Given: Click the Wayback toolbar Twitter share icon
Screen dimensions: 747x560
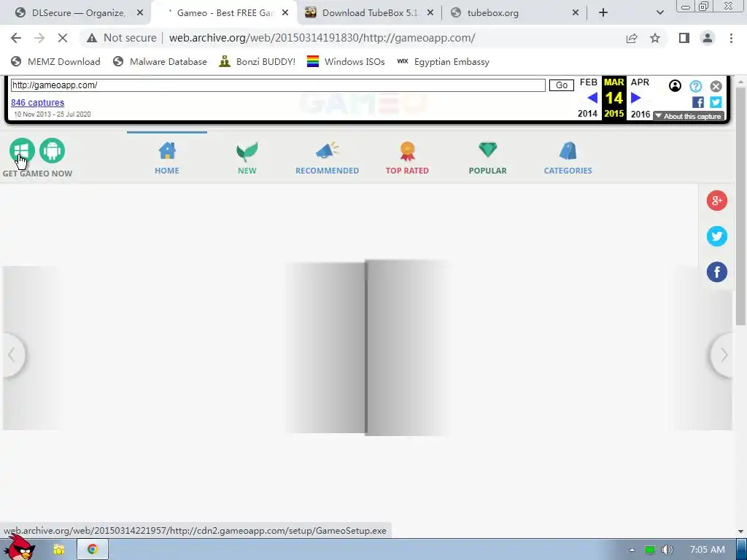Looking at the screenshot, I should (716, 102).
